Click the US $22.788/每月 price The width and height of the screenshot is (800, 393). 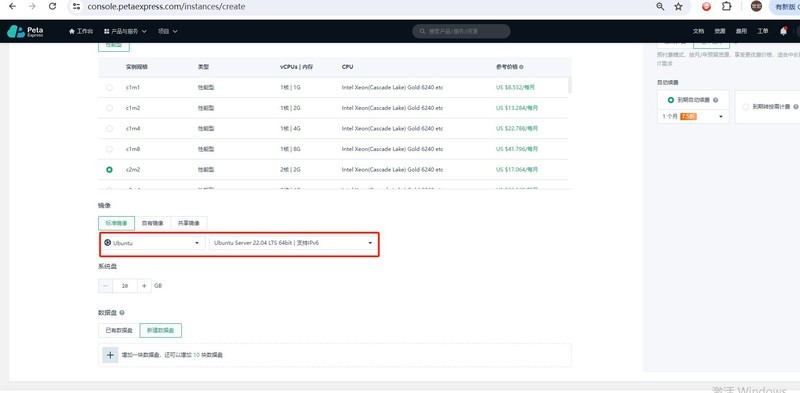pos(517,129)
